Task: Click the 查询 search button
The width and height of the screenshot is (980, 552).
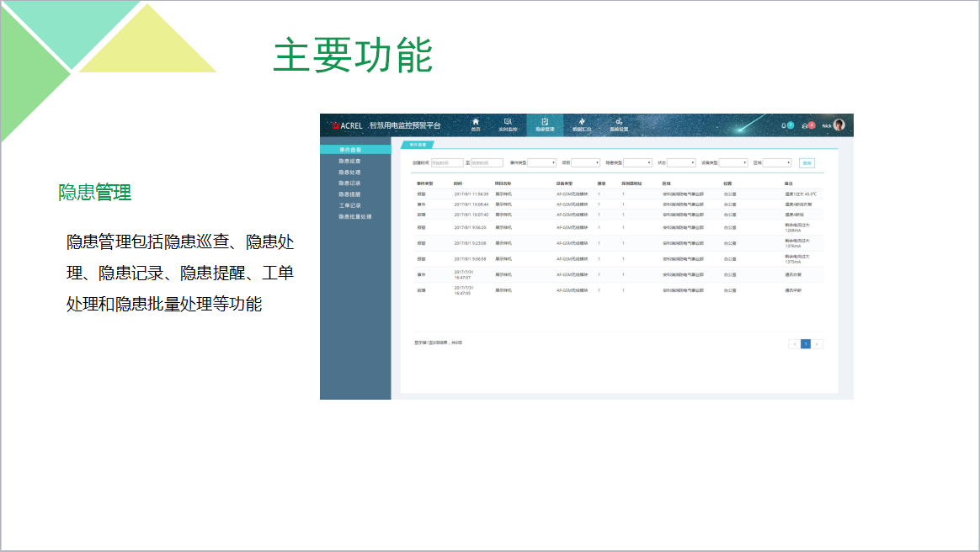Action: click(807, 163)
